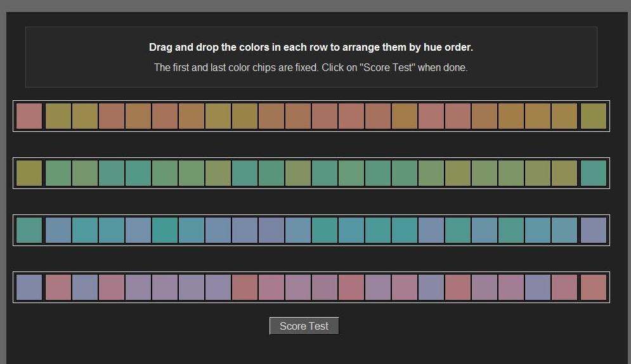Select the fixed lavender chip ending the third row
Viewport: 631px width, 364px height.
[593, 230]
